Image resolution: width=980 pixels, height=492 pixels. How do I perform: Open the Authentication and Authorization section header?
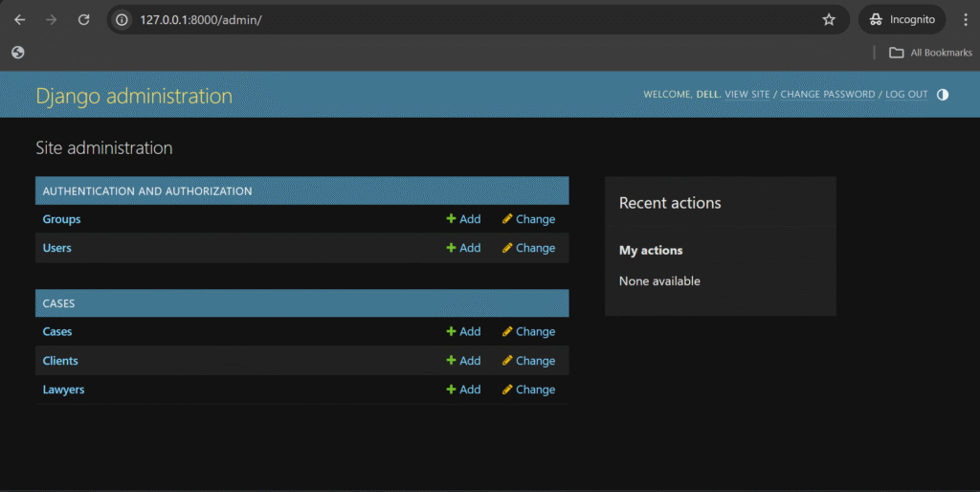click(x=147, y=191)
